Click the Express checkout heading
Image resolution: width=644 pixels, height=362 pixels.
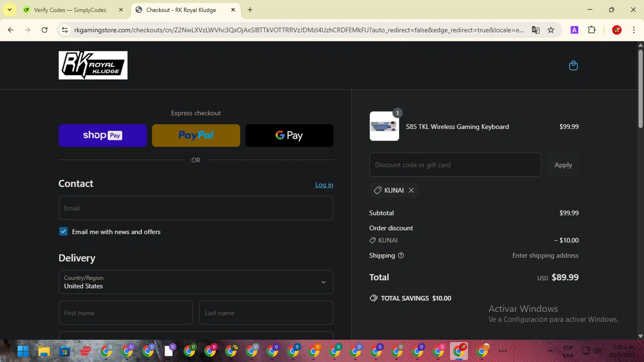[x=196, y=113]
